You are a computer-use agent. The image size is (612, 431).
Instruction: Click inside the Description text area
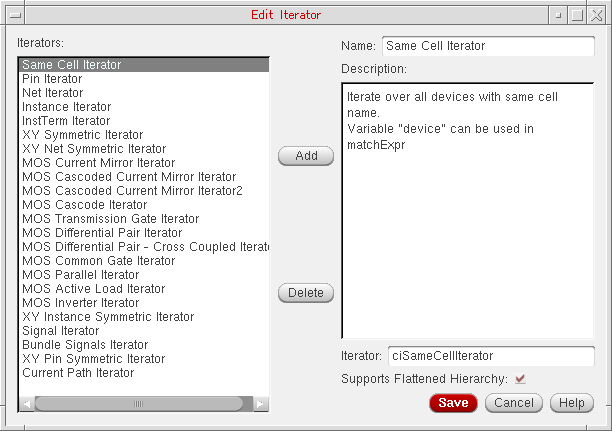(468, 211)
